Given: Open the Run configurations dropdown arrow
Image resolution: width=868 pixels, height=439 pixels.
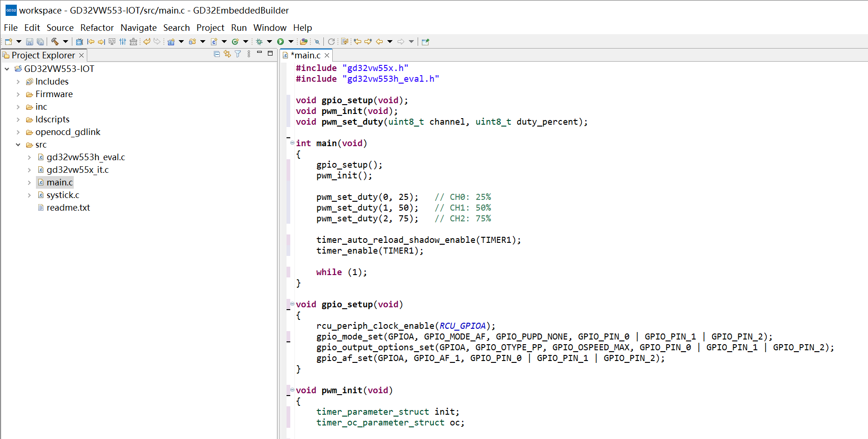Looking at the screenshot, I should (291, 42).
